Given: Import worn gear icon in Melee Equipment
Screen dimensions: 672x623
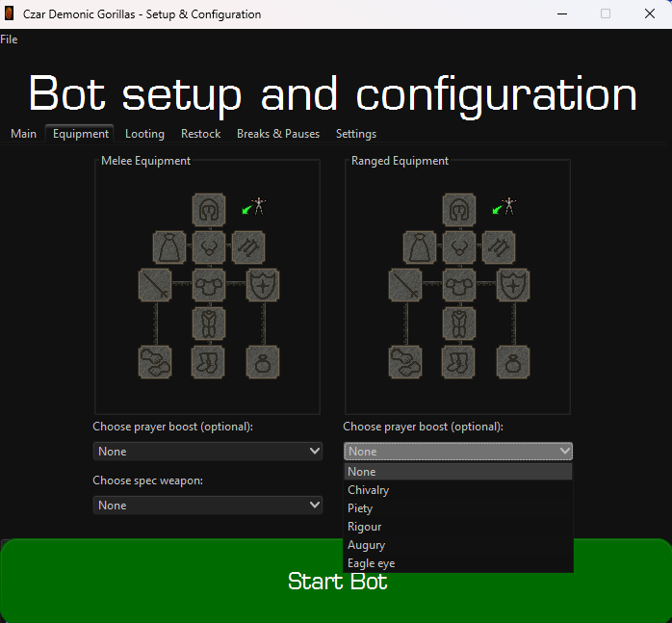Looking at the screenshot, I should [253, 206].
